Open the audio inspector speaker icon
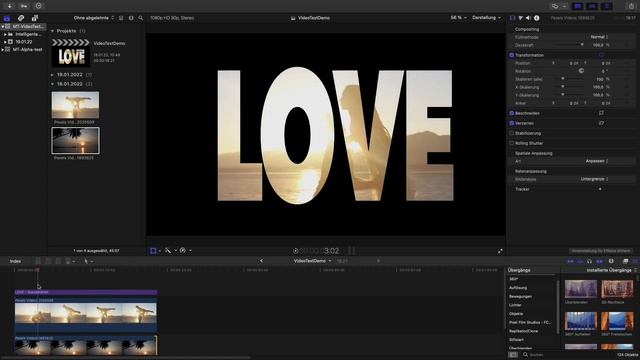The image size is (640, 360). (x=529, y=18)
